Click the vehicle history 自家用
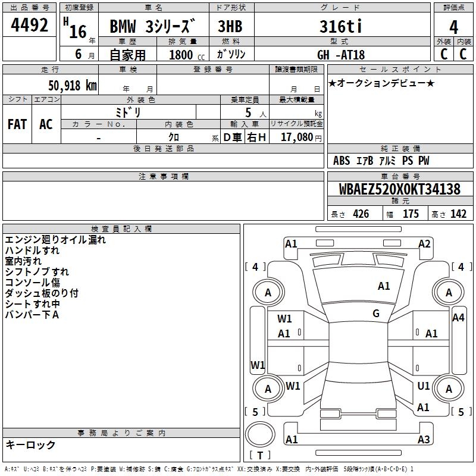The width and height of the screenshot is (476, 476). pyautogui.click(x=127, y=55)
